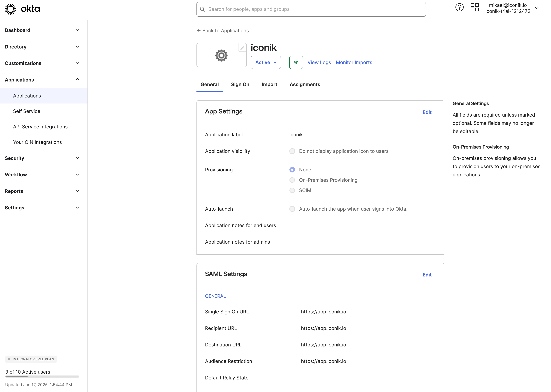The height and width of the screenshot is (392, 551).
Task: Open the account menu chevron
Action: click(x=537, y=8)
